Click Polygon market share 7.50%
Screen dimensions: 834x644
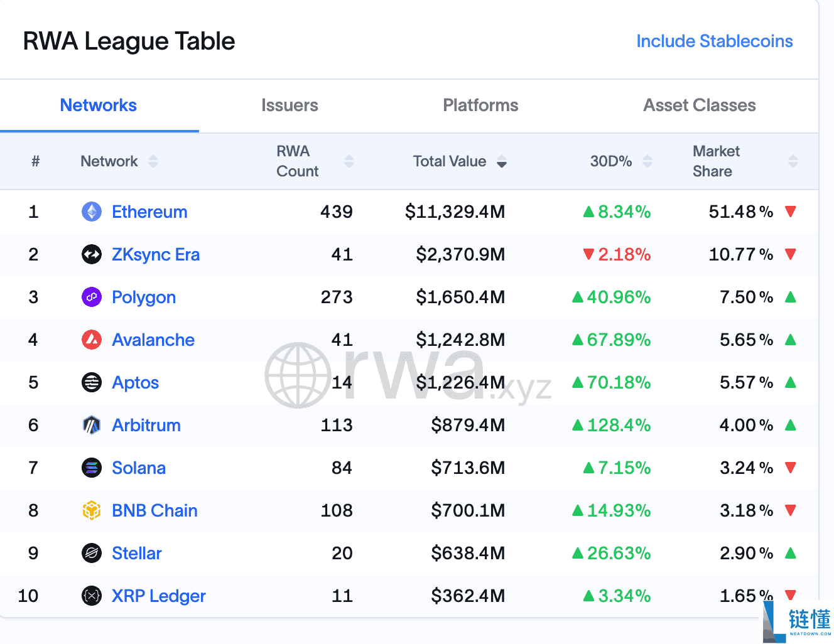click(x=747, y=297)
